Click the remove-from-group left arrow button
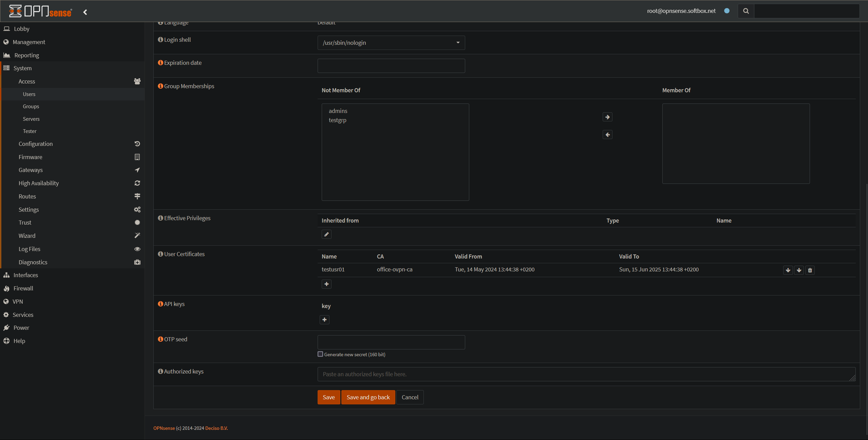Image resolution: width=868 pixels, height=440 pixels. (x=607, y=135)
